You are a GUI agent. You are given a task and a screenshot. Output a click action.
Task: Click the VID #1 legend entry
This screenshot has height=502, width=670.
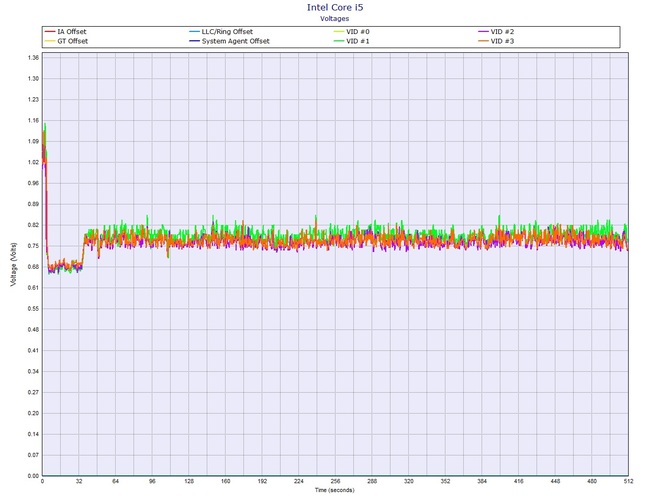point(351,41)
